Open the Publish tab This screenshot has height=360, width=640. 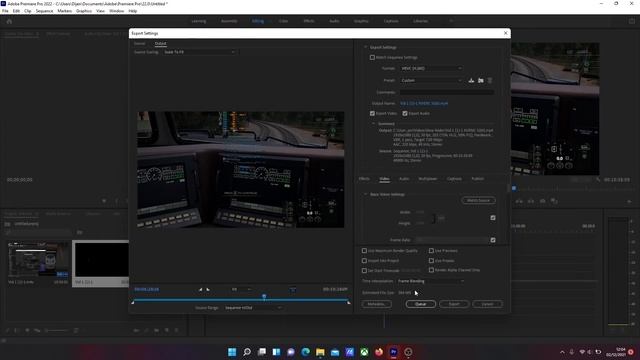pyautogui.click(x=478, y=179)
